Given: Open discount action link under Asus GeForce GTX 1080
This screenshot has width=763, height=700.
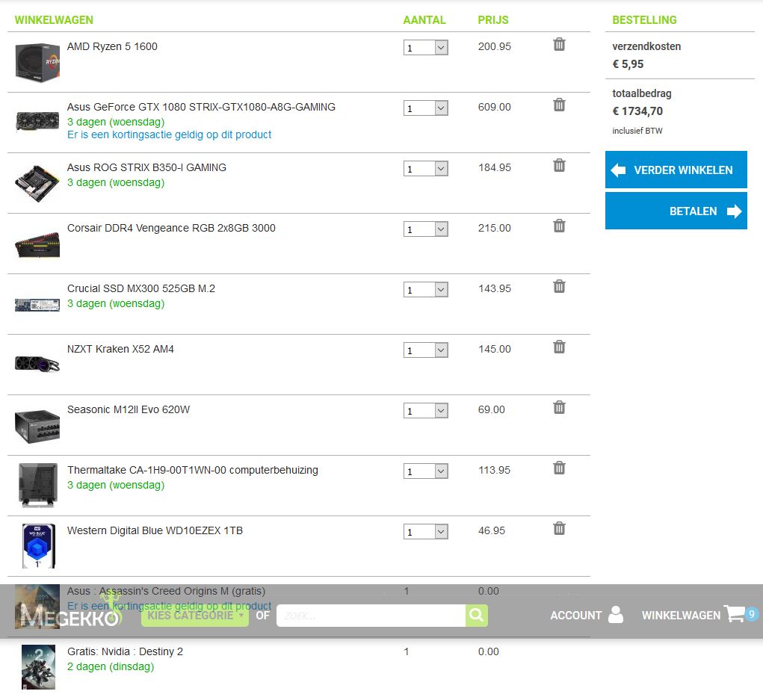Looking at the screenshot, I should coord(170,134).
